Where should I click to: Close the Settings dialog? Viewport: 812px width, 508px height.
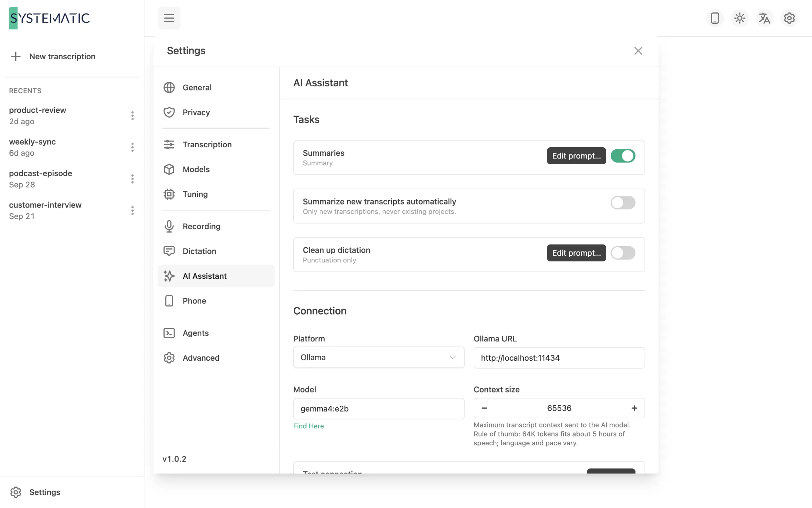638,51
